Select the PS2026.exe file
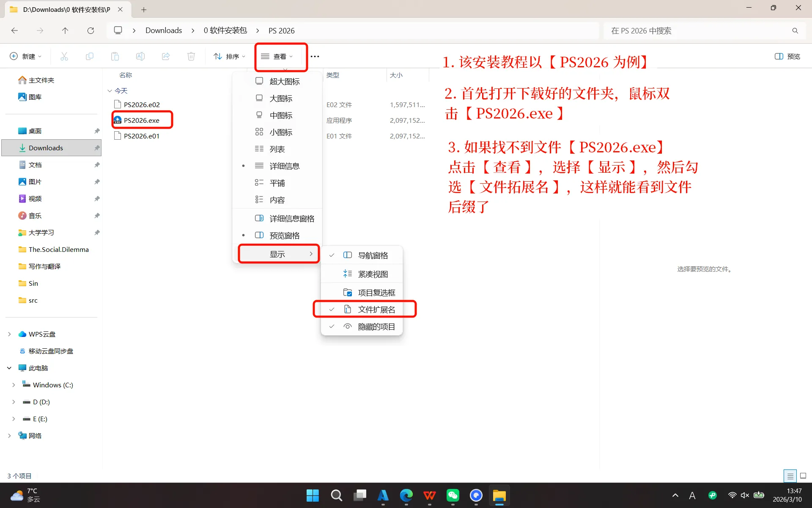The height and width of the screenshot is (508, 812). point(141,120)
